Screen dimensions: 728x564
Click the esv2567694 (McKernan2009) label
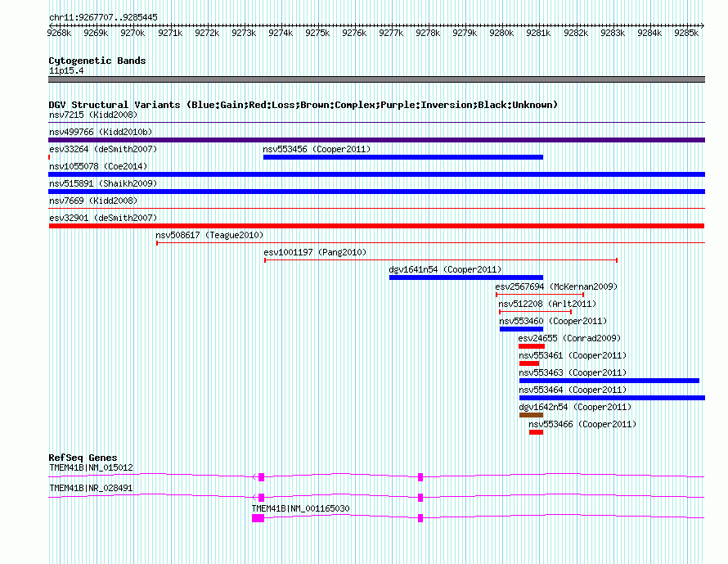(556, 287)
